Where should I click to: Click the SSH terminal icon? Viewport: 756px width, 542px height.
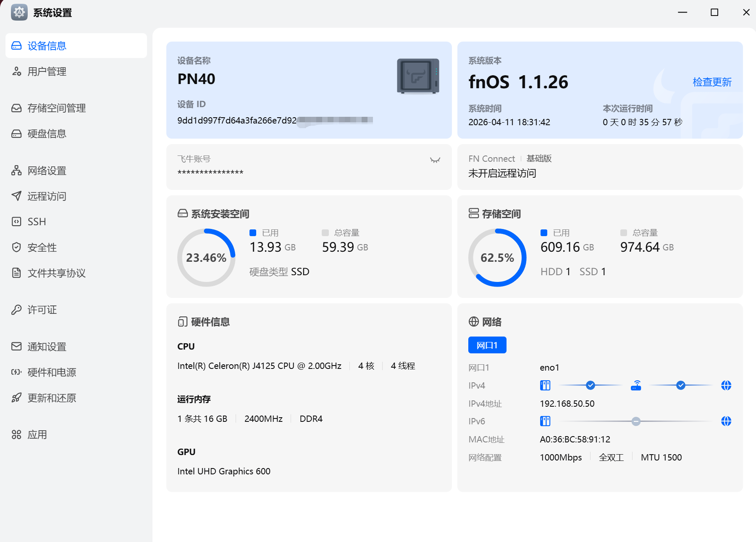coord(16,222)
